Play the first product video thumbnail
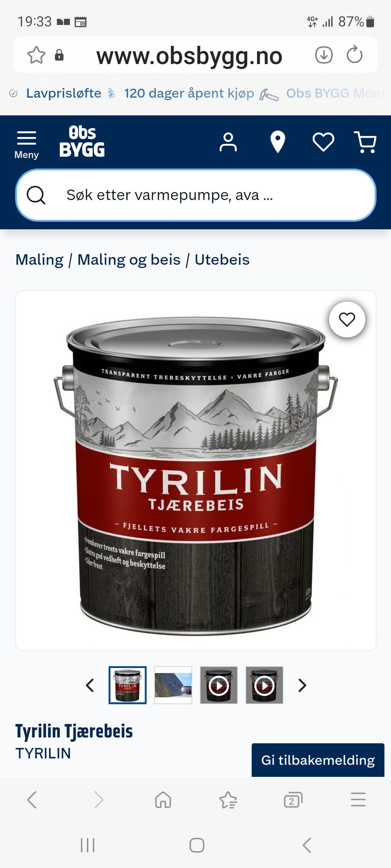This screenshot has height=868, width=391. [219, 685]
